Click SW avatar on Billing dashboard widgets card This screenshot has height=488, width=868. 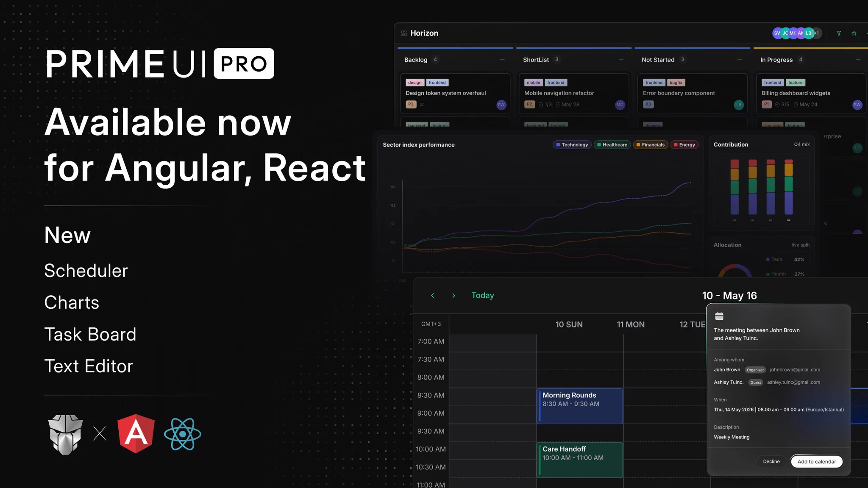tap(857, 105)
